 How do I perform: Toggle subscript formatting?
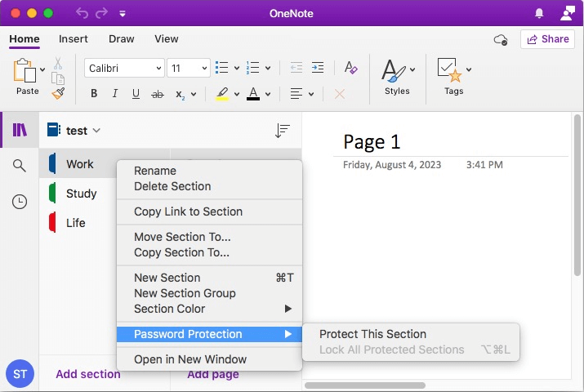click(x=180, y=95)
